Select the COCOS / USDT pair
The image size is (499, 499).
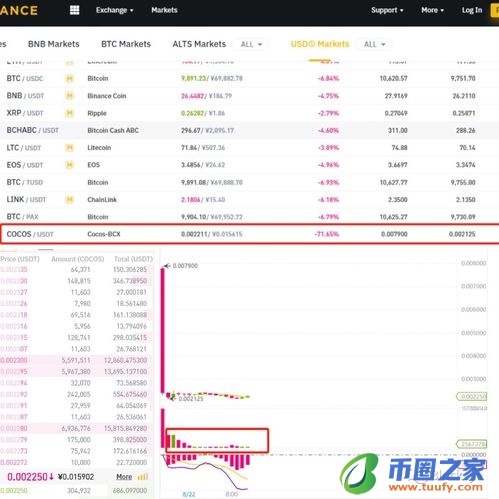[30, 234]
